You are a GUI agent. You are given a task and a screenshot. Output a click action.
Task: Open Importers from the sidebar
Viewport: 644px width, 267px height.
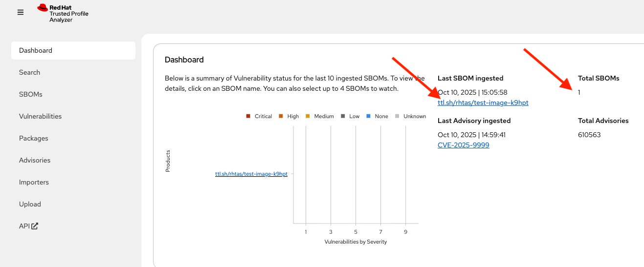pos(34,182)
